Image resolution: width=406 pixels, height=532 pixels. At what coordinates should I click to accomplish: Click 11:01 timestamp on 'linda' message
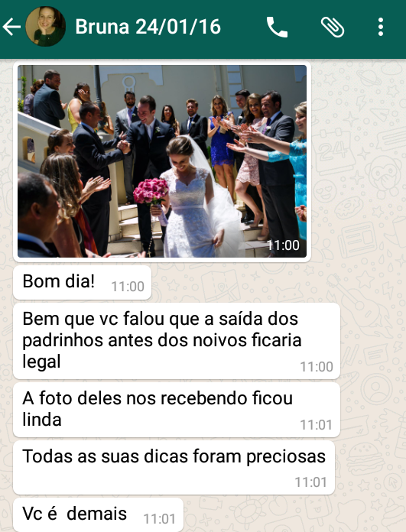317,425
